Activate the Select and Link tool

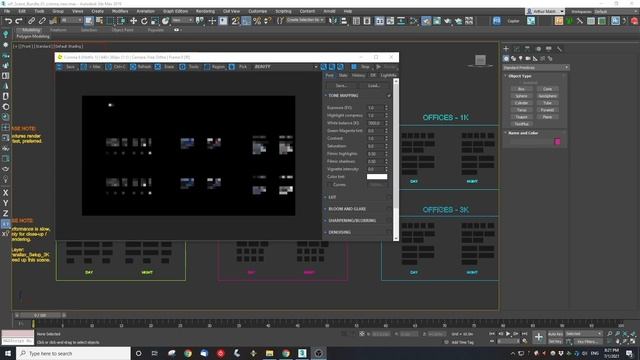tap(31, 21)
